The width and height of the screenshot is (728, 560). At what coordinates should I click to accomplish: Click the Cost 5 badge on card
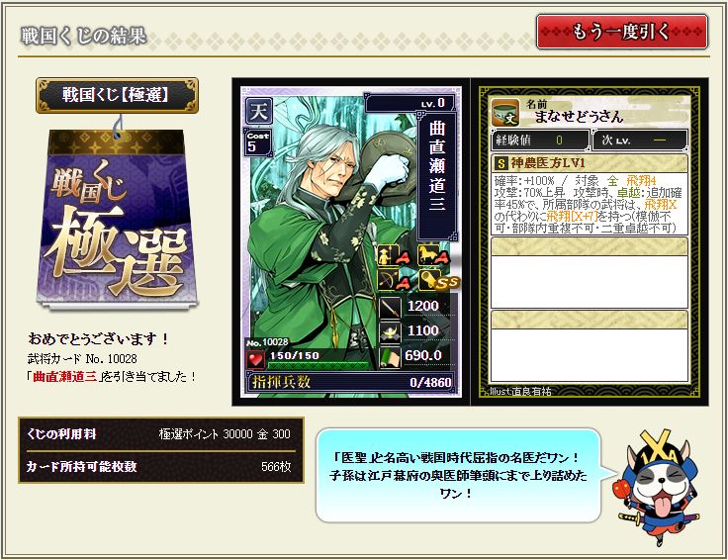pyautogui.click(x=258, y=142)
